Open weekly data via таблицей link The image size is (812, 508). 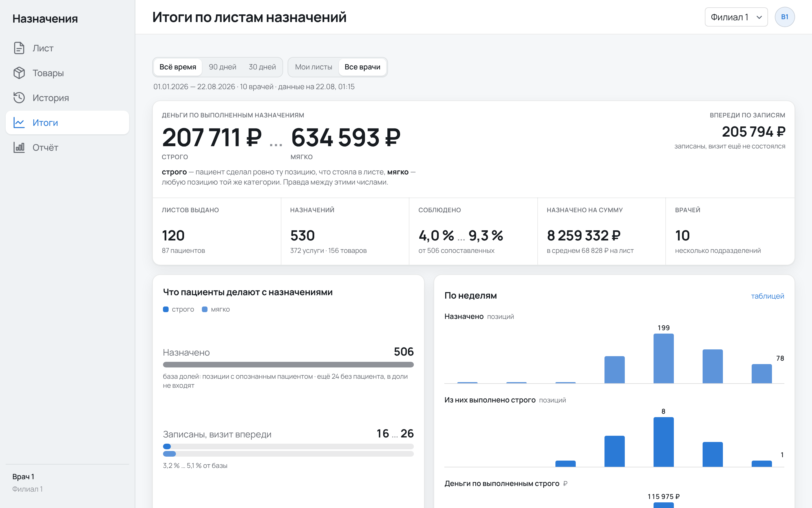(767, 296)
